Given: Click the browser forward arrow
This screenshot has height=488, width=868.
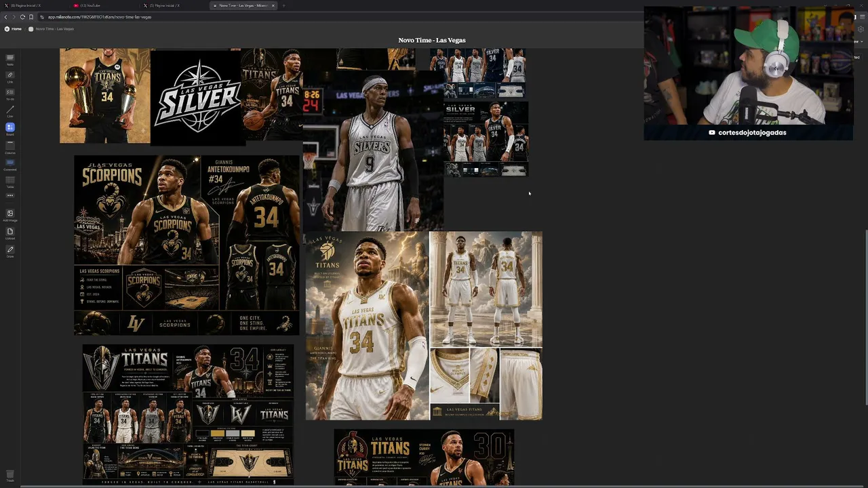Looking at the screenshot, I should click(14, 17).
